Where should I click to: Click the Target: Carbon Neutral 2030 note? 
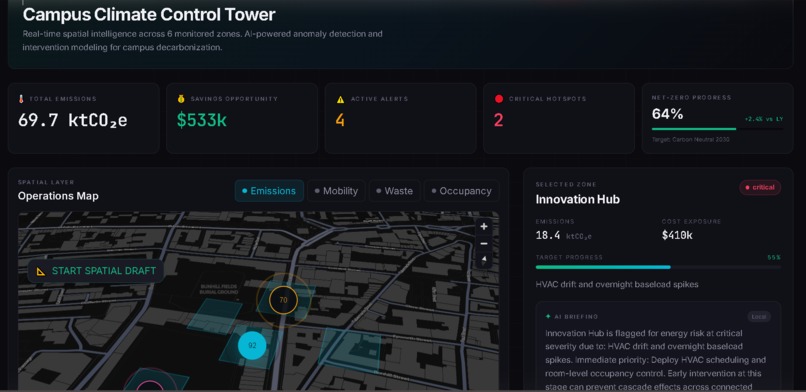tap(690, 139)
